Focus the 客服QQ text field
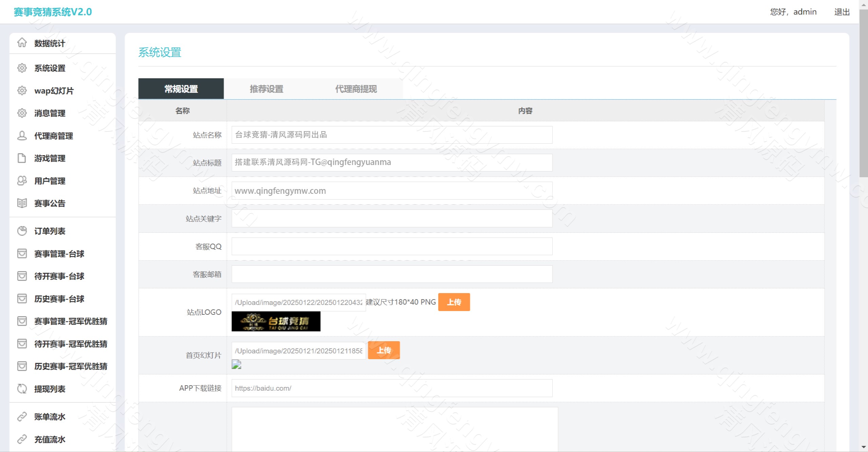Screen dimensions: 868x452 point(392,246)
